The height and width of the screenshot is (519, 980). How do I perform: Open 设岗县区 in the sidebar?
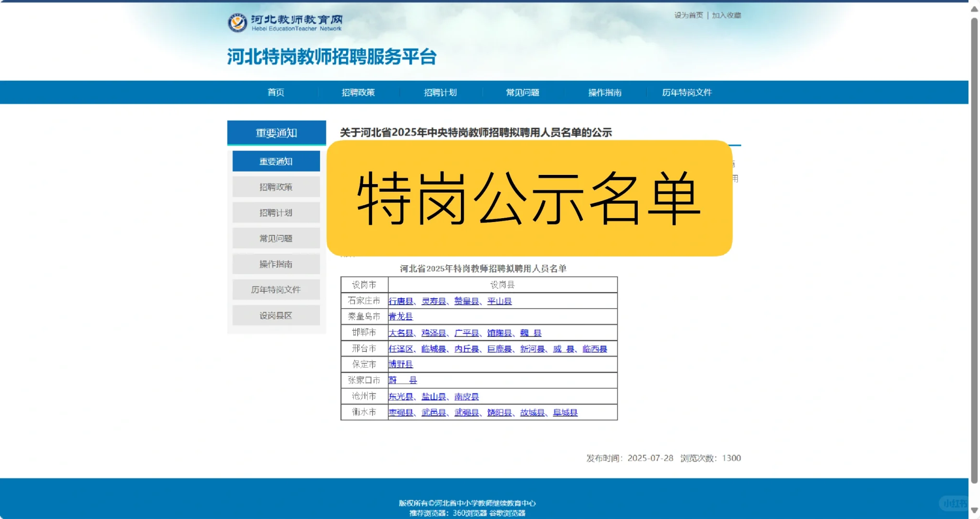[x=276, y=316]
